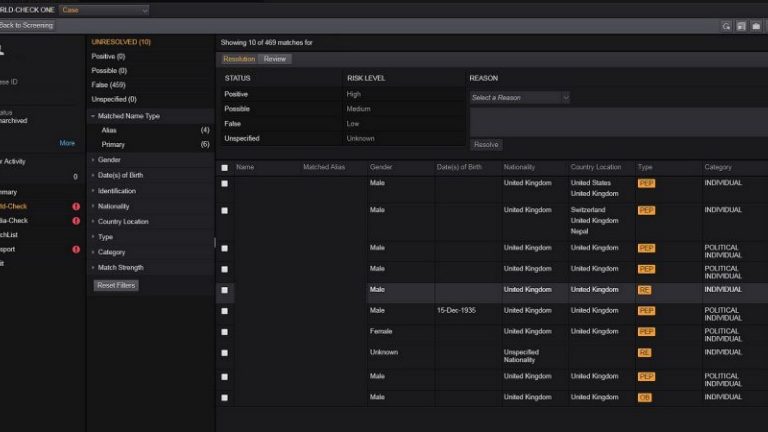Image resolution: width=768 pixels, height=432 pixels.
Task: Click the red alert icon beside Media-Check
Action: click(76, 220)
